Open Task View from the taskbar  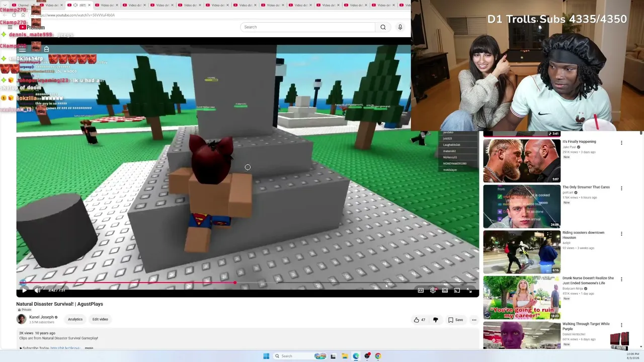[x=333, y=356]
